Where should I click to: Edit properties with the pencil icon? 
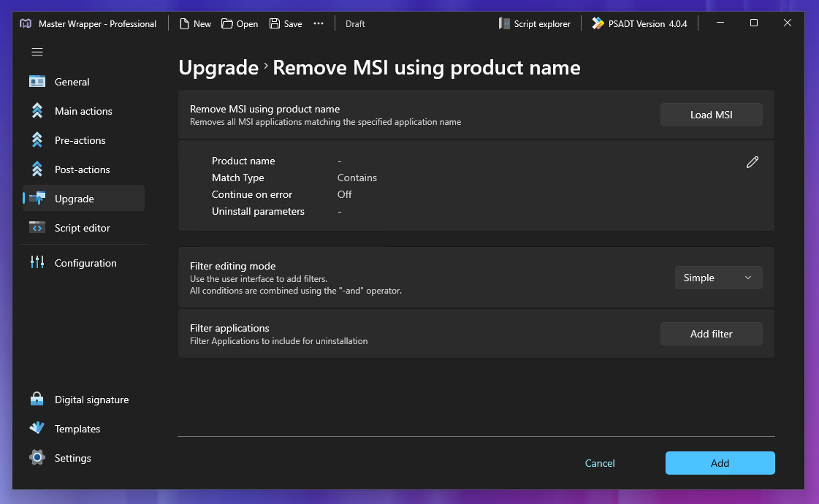(x=752, y=162)
